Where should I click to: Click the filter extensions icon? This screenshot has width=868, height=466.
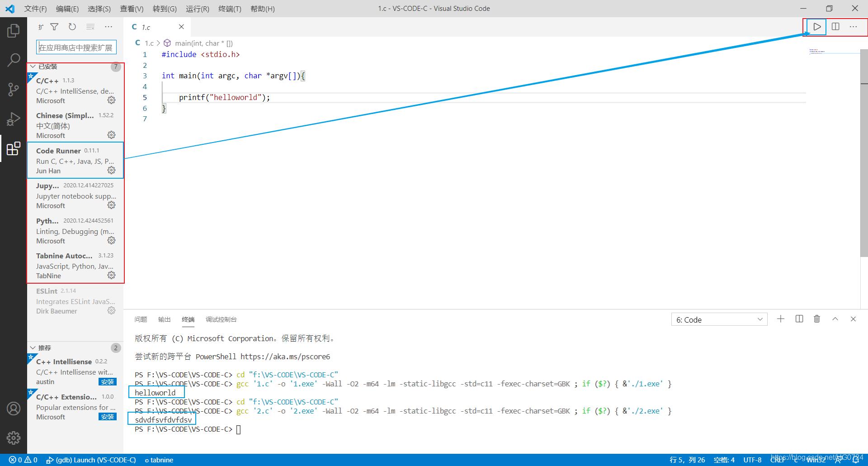(54, 27)
